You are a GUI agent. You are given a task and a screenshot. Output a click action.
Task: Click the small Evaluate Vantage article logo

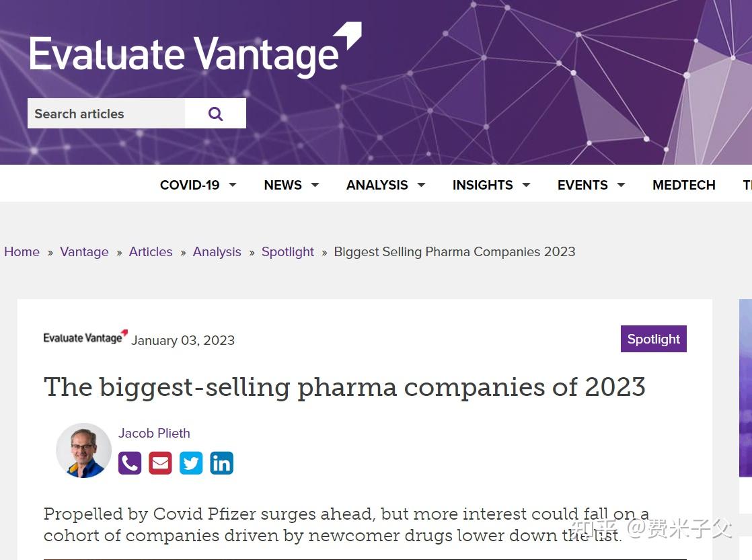(x=85, y=337)
